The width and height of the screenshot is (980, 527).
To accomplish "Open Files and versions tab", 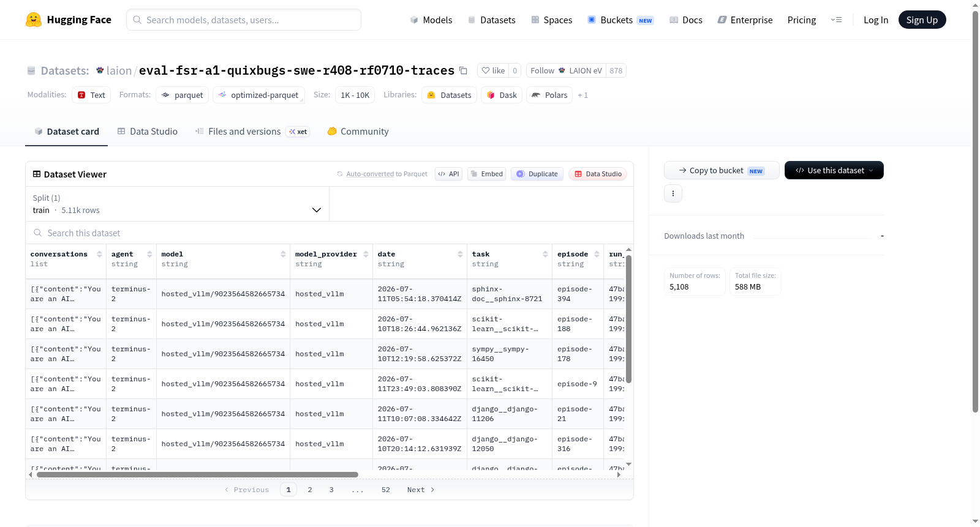I will click(x=252, y=132).
